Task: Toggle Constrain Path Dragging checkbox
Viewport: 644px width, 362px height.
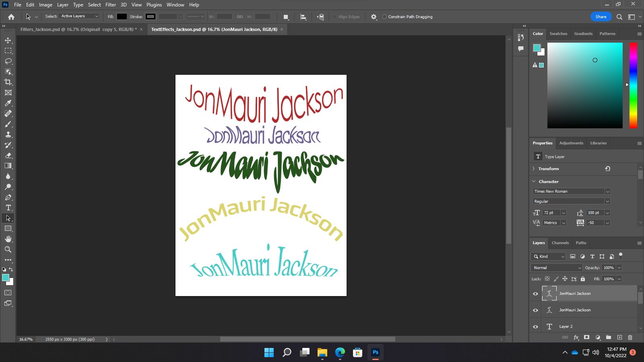Action: [384, 16]
